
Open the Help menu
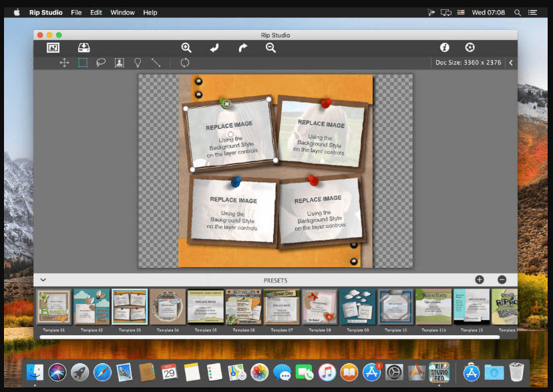pos(150,12)
